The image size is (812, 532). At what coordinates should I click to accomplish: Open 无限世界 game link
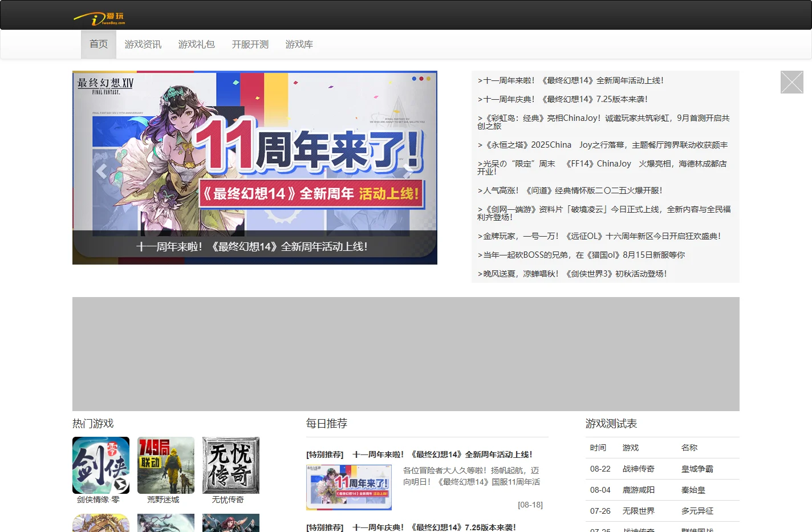pyautogui.click(x=639, y=511)
